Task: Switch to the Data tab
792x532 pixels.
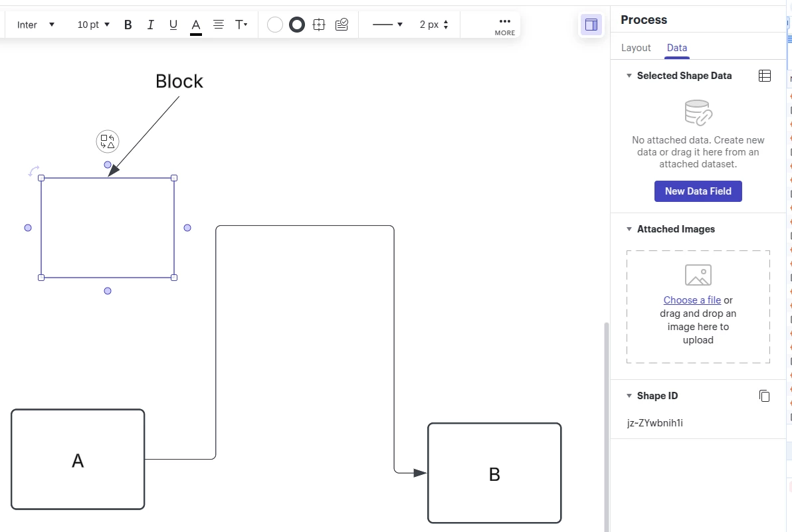Action: tap(677, 48)
